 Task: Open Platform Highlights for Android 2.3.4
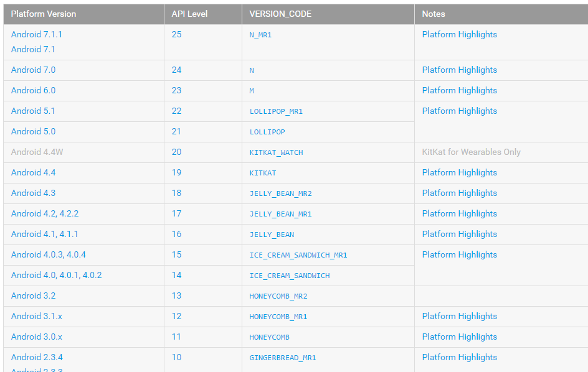pyautogui.click(x=460, y=358)
